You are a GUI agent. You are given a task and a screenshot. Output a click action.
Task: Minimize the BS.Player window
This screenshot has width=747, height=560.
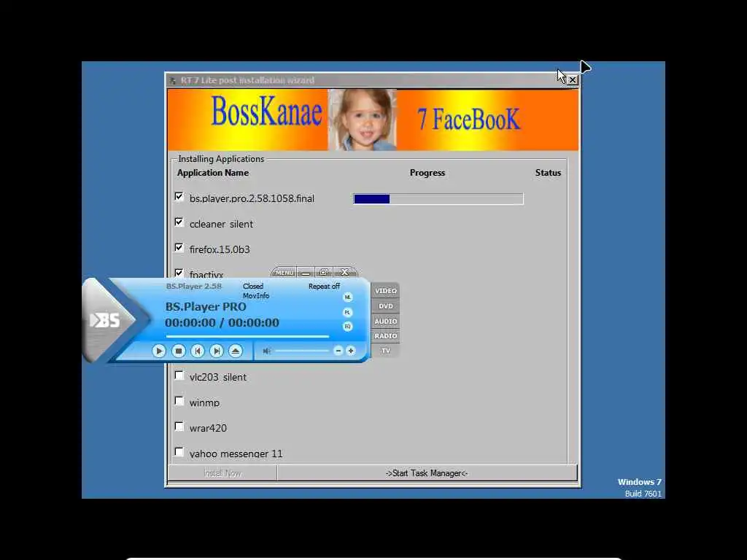coord(306,273)
